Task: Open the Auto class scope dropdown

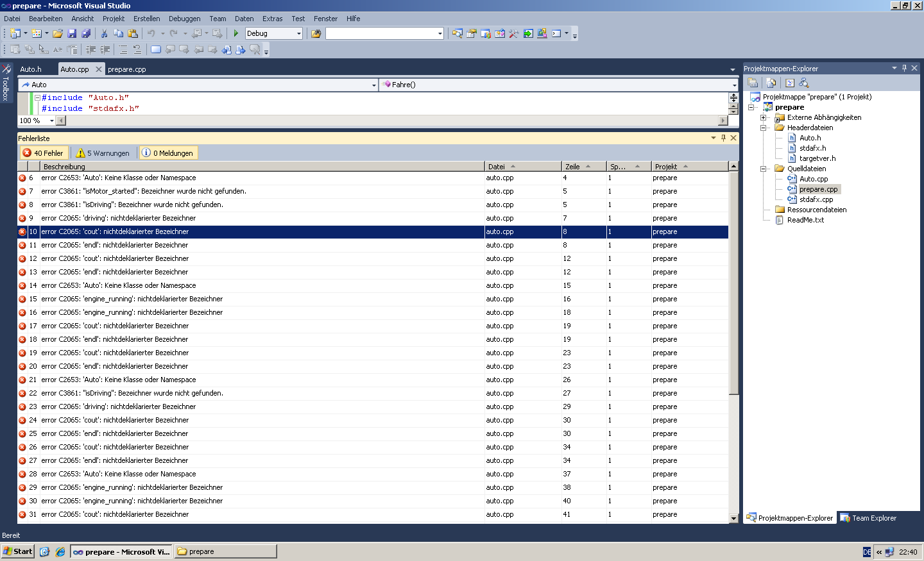Action: (374, 85)
